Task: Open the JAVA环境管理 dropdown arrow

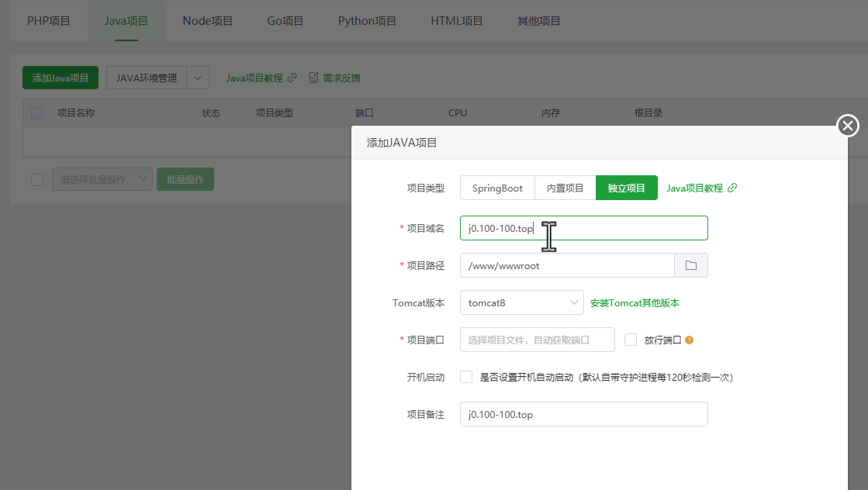Action: tap(198, 78)
